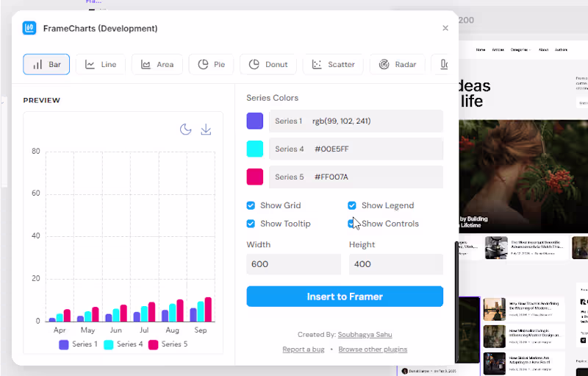588x376 pixels.
Task: Uncheck the Show Legend checkbox
Action: tap(352, 205)
